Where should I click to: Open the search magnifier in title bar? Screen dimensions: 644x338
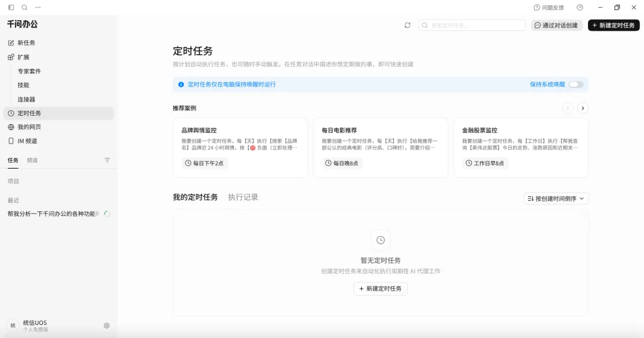coord(24,7)
